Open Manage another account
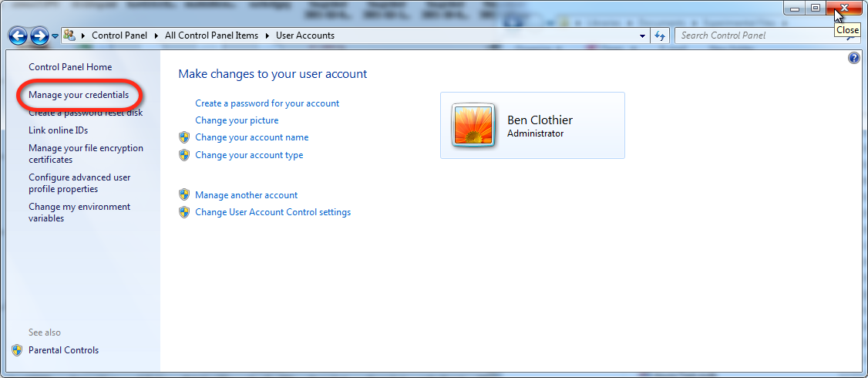868x378 pixels. pos(247,195)
